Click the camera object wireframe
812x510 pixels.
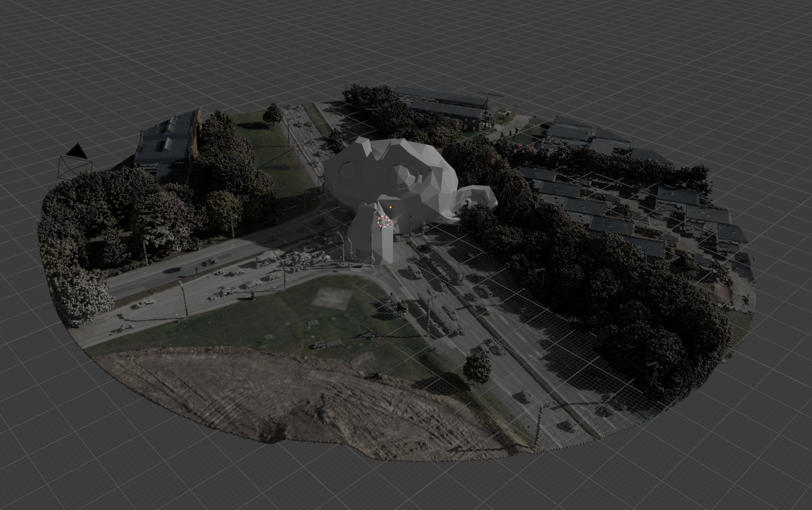click(x=75, y=167)
